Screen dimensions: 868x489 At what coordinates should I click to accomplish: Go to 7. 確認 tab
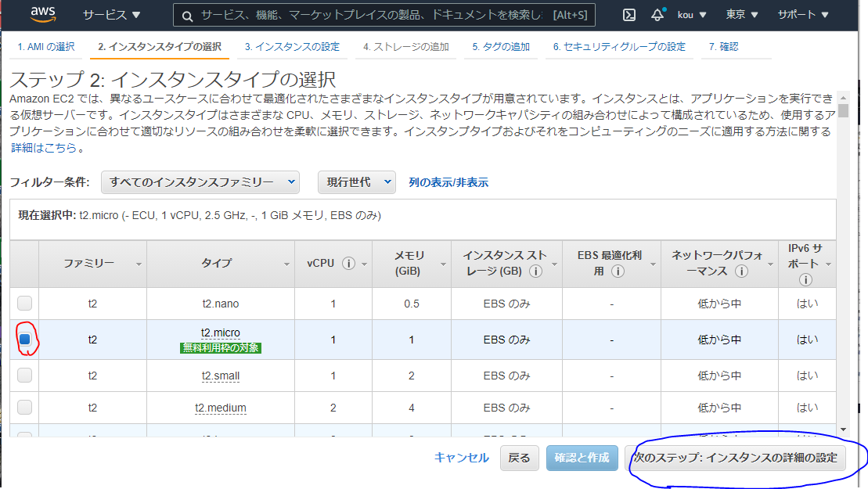723,47
